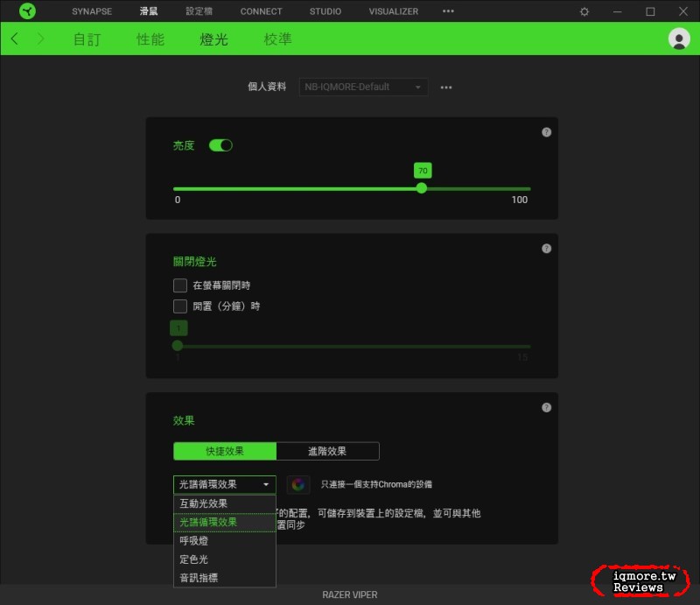Open Synapse settings via the gear icon
This screenshot has width=700, height=605.
pos(583,11)
